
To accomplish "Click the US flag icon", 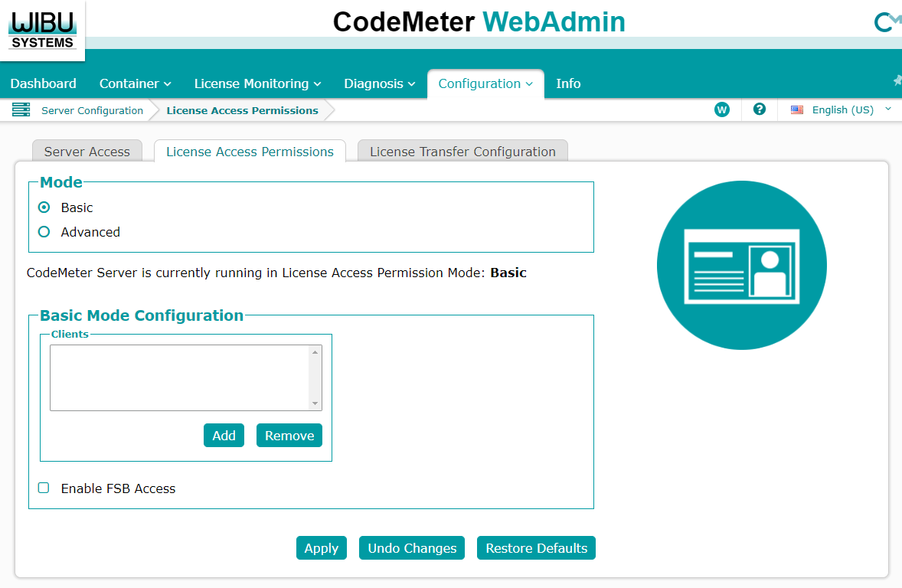I will [797, 110].
